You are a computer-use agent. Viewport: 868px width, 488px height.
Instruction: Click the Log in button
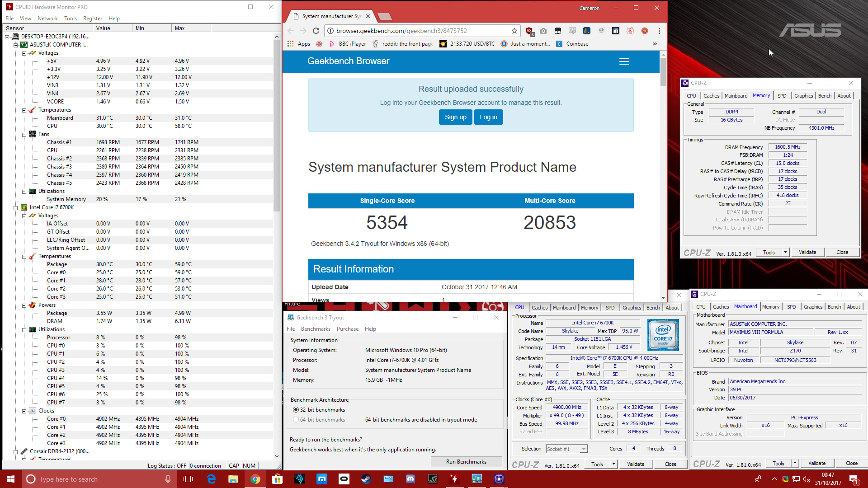(x=488, y=117)
